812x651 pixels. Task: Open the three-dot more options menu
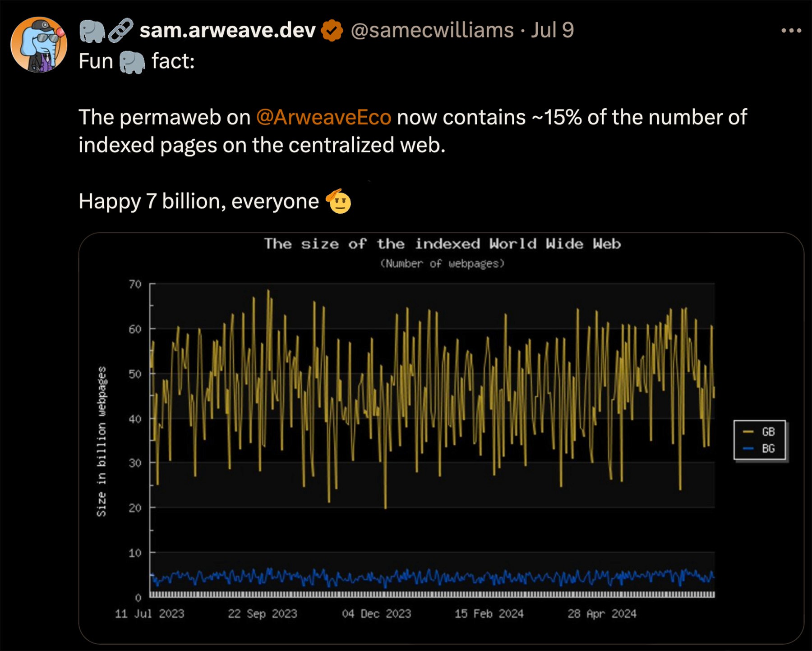[791, 31]
